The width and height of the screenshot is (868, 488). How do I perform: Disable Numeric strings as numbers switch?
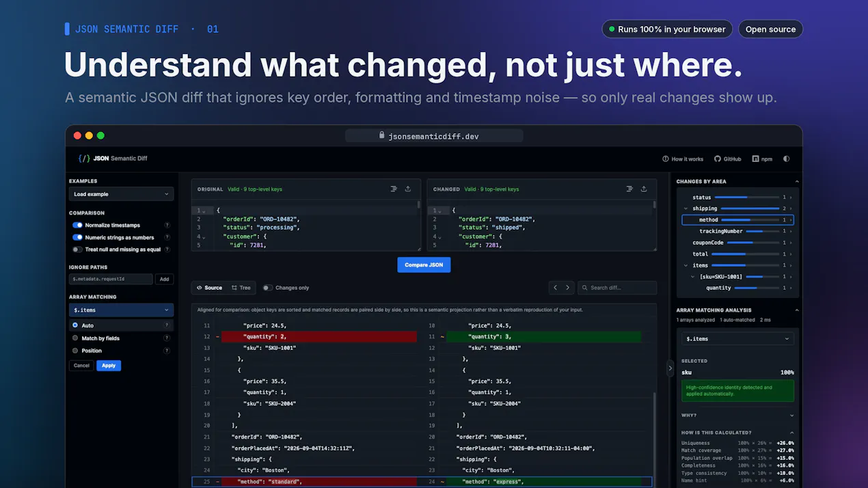(x=77, y=237)
